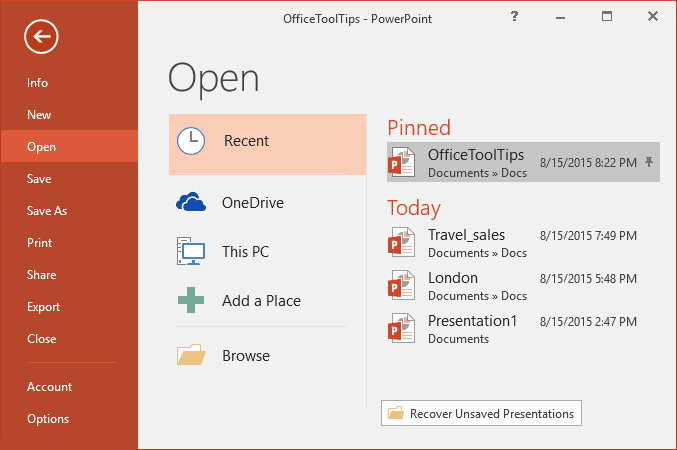The image size is (677, 450).
Task: Click Documents » Docs path under Travel_sales
Action: click(x=478, y=253)
